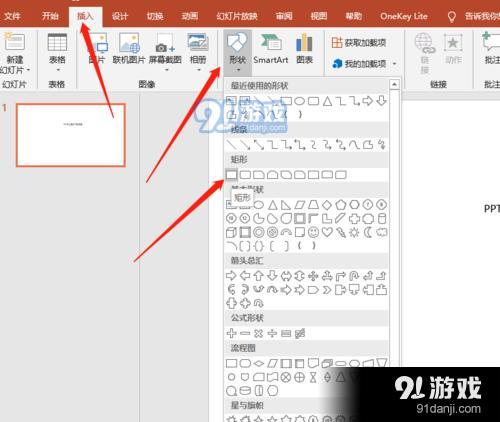Switch to the 设计 design tab

[120, 16]
